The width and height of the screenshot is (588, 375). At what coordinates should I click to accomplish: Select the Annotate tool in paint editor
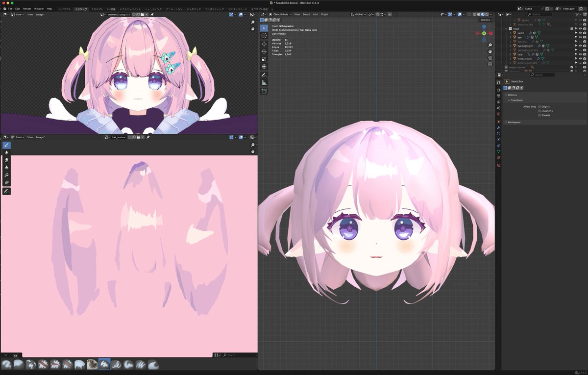[x=6, y=191]
